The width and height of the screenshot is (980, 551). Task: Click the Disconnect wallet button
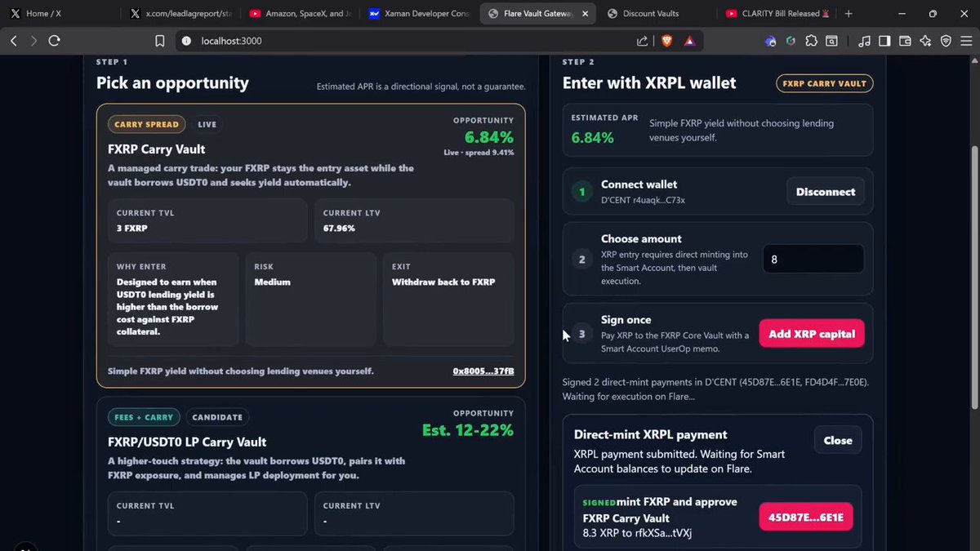826,192
